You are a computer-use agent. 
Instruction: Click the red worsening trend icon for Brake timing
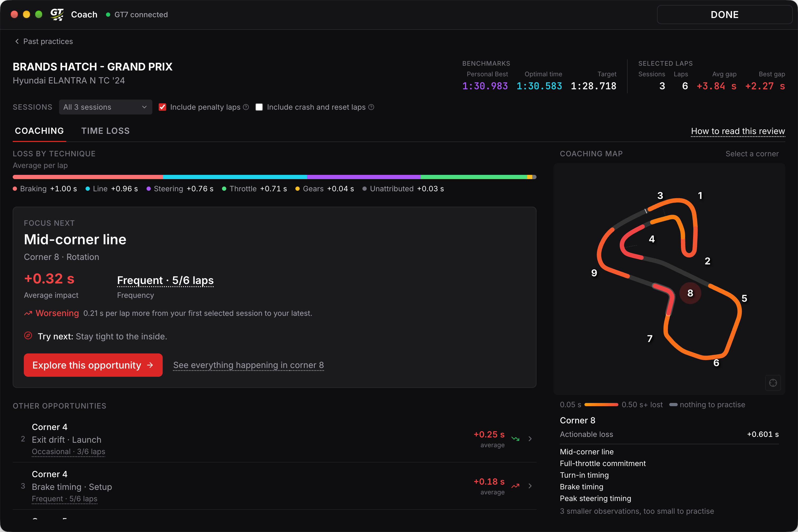[x=515, y=486]
